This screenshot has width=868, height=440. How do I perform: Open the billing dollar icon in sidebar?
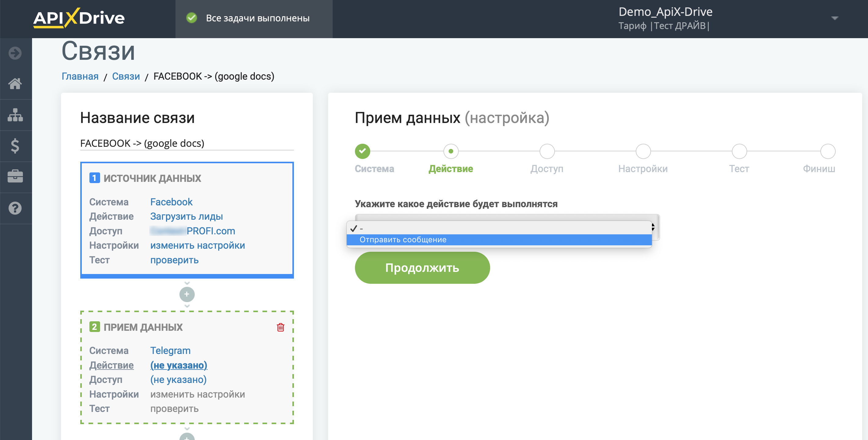[x=15, y=146]
